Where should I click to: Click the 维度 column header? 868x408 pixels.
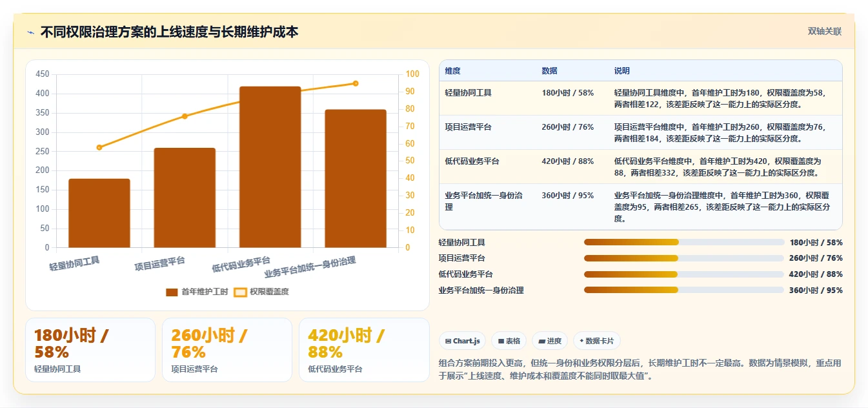pyautogui.click(x=452, y=71)
